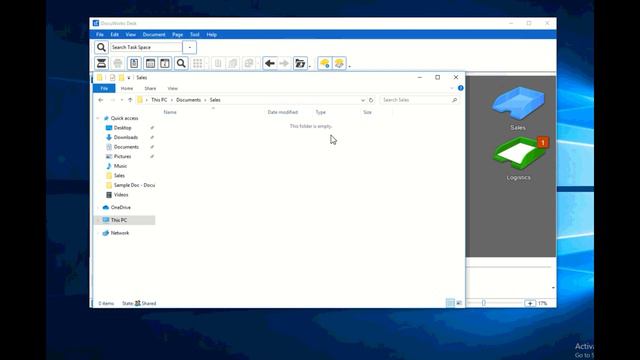Open the Page menu in DocuWorks Desk
This screenshot has height=360, width=640.
[178, 35]
